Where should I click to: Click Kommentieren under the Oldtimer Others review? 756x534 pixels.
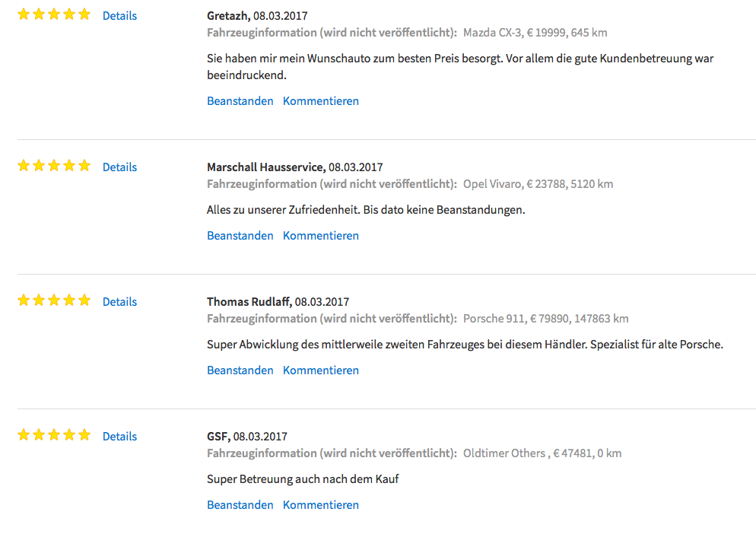click(321, 504)
